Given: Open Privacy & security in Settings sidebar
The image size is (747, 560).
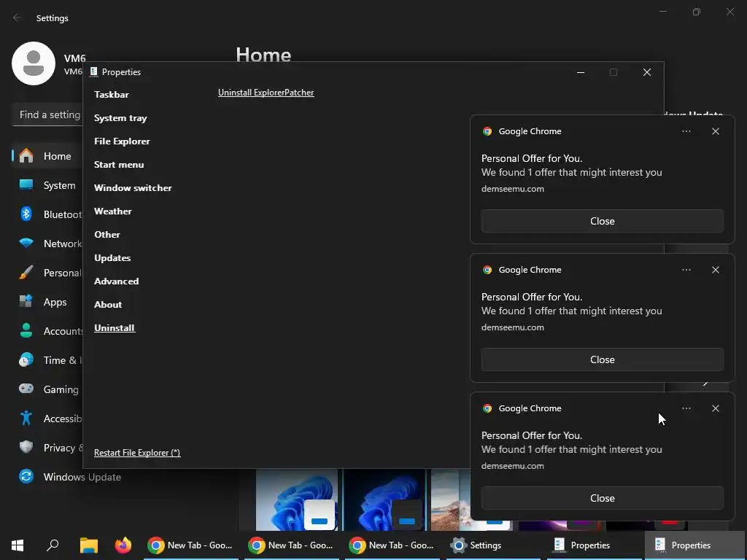Looking at the screenshot, I should pos(47,448).
